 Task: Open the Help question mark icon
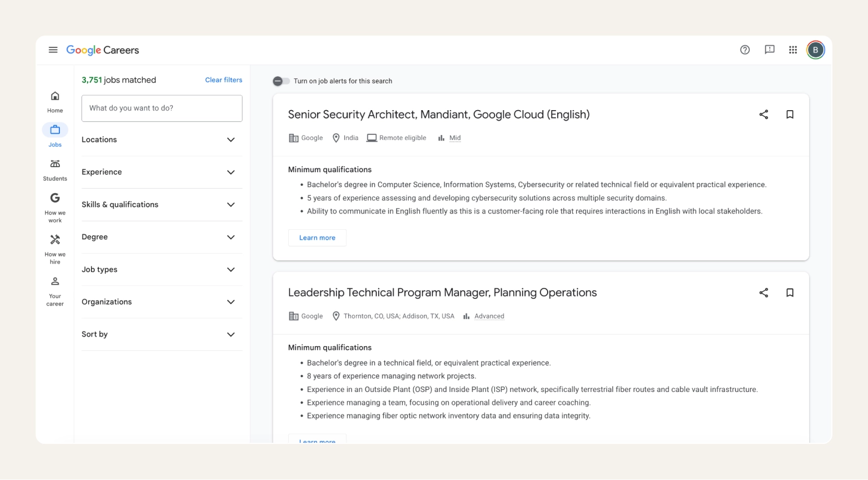point(745,50)
